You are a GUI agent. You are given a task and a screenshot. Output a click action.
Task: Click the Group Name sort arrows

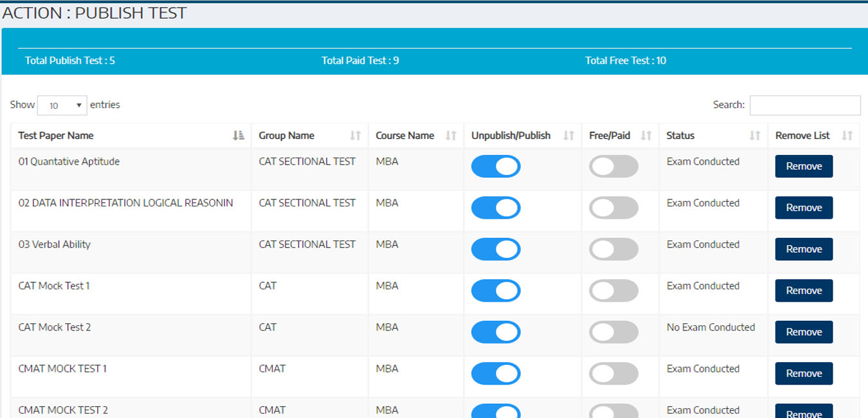(356, 136)
